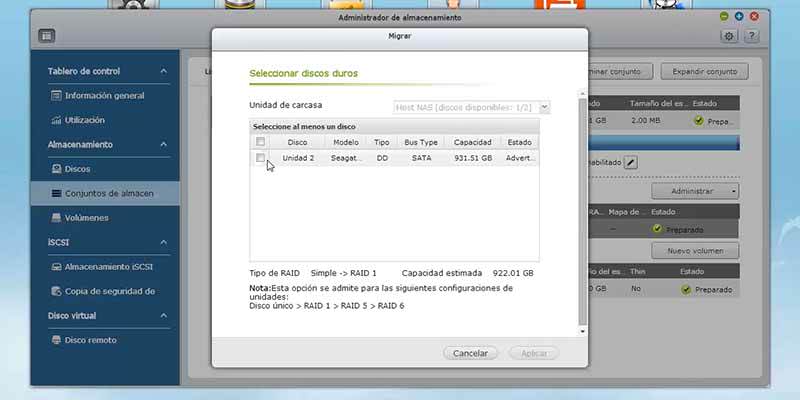
Task: Click the Discos drive icon
Action: (56, 169)
